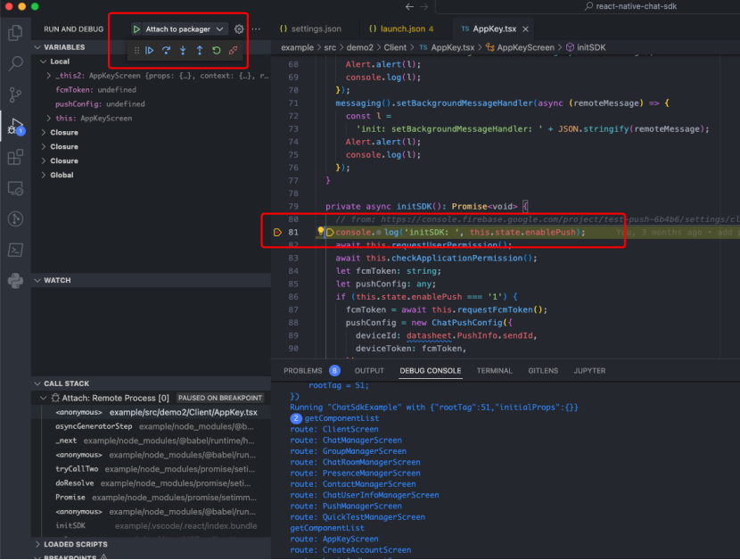Open the GITLENS panel tab

click(543, 371)
